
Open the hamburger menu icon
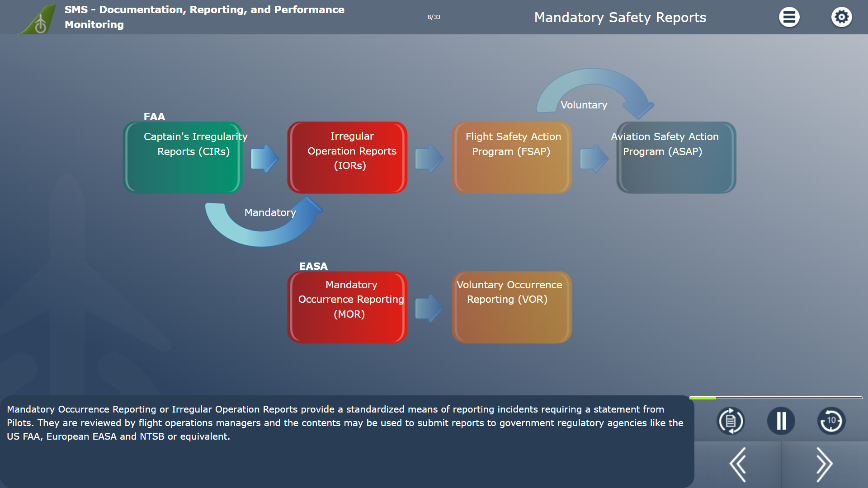point(789,17)
